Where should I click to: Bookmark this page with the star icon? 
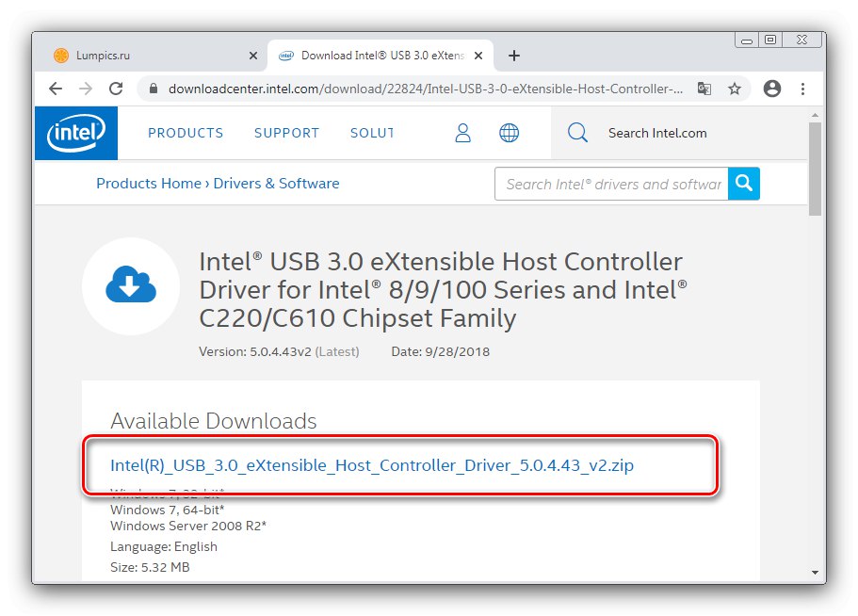click(x=735, y=89)
